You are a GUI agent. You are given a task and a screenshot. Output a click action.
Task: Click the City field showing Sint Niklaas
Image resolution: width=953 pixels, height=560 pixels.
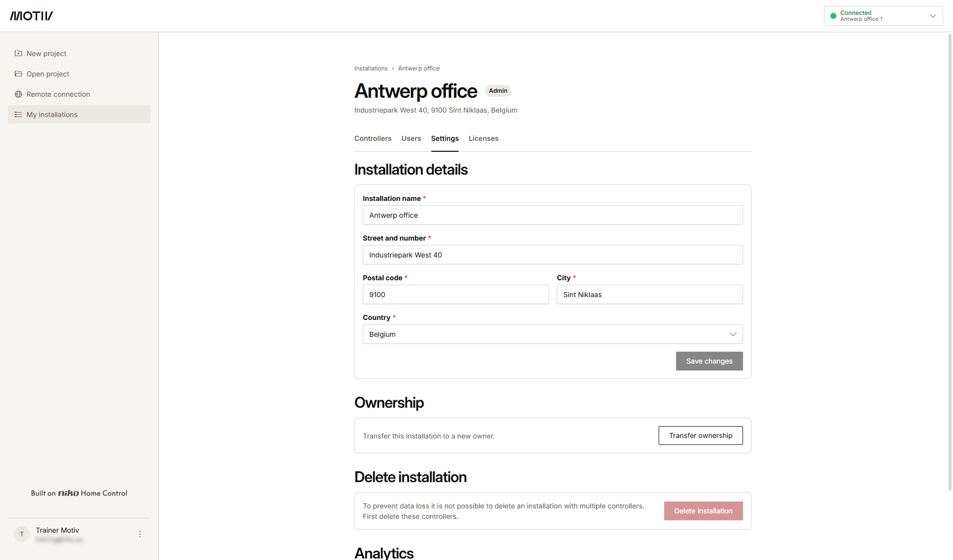coord(650,295)
